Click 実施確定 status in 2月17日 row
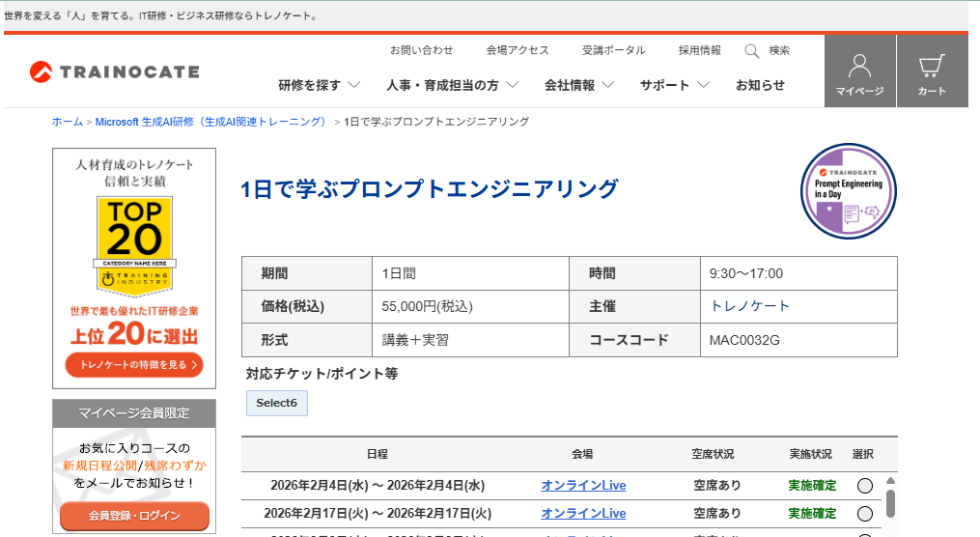This screenshot has height=537, width=980. 812,514
